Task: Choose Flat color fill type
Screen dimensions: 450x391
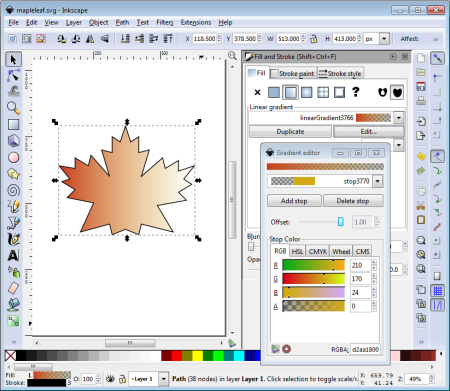Action: (274, 92)
